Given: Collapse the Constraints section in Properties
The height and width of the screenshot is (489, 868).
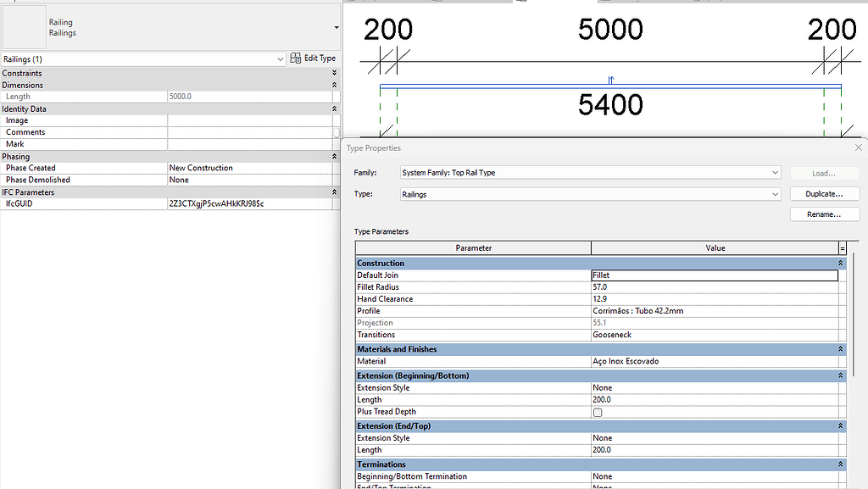Looking at the screenshot, I should [334, 73].
